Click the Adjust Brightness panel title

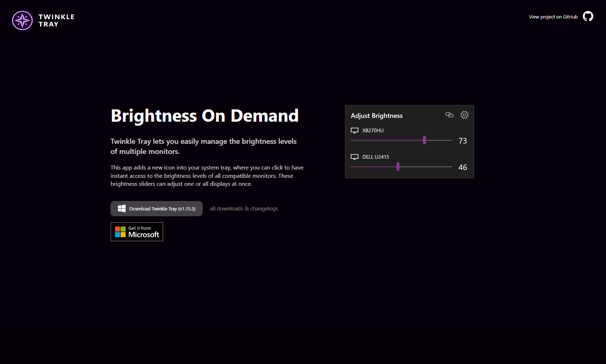pyautogui.click(x=377, y=116)
